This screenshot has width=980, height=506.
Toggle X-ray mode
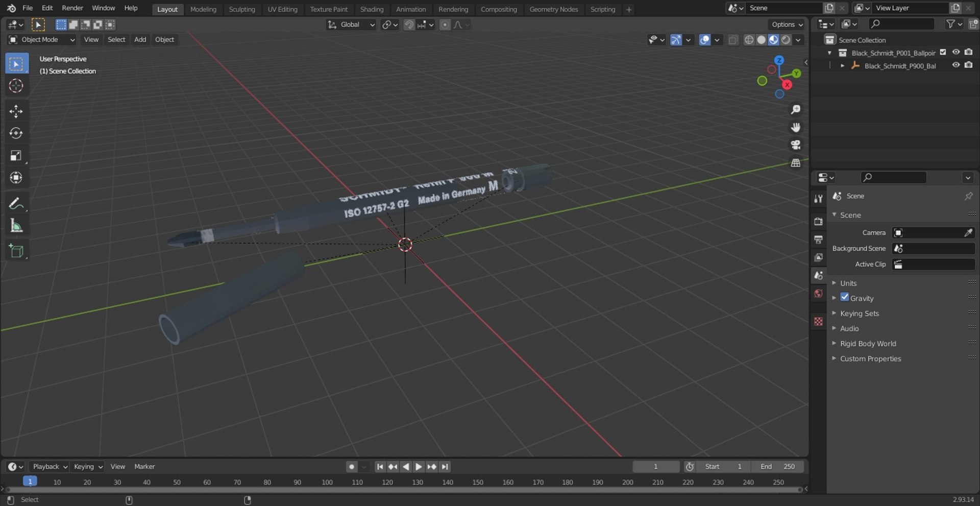pos(733,40)
